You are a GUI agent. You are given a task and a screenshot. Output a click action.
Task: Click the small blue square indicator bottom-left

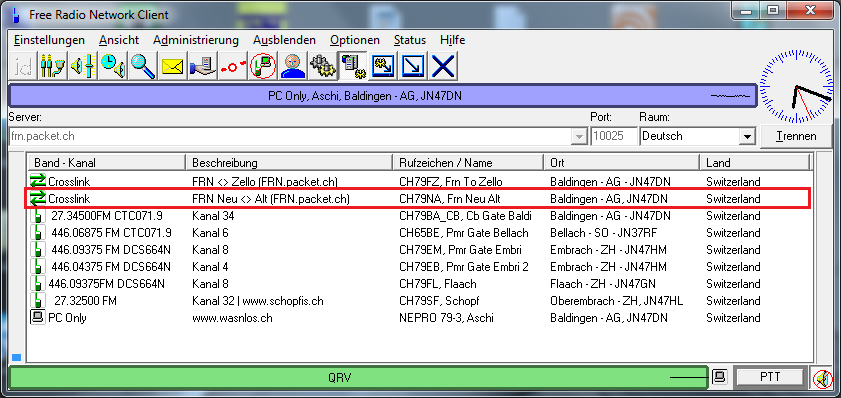pos(16,357)
